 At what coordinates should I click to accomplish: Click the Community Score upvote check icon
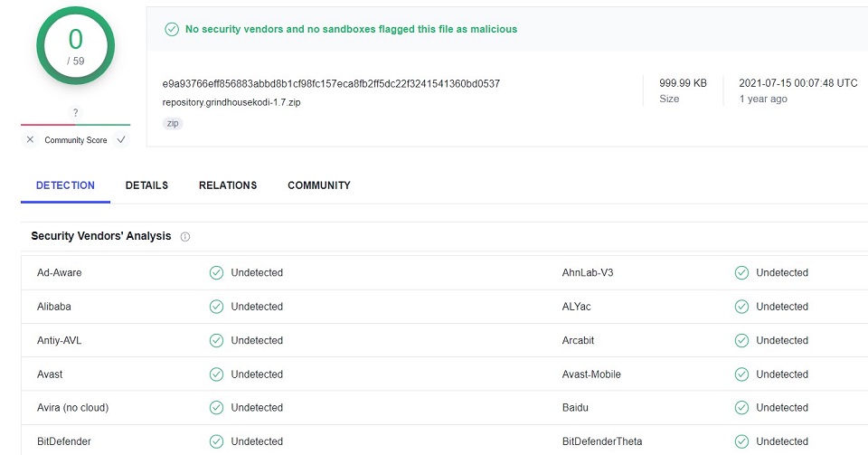tap(120, 139)
